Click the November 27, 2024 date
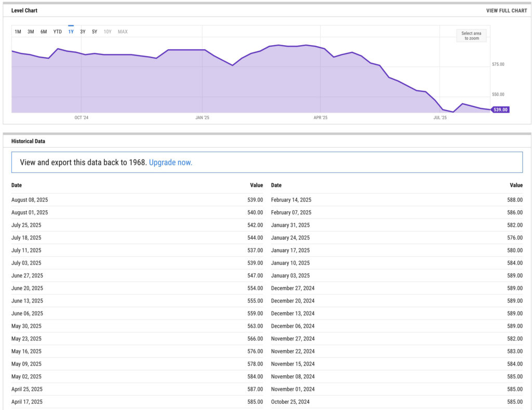The width and height of the screenshot is (532, 410). (x=293, y=338)
